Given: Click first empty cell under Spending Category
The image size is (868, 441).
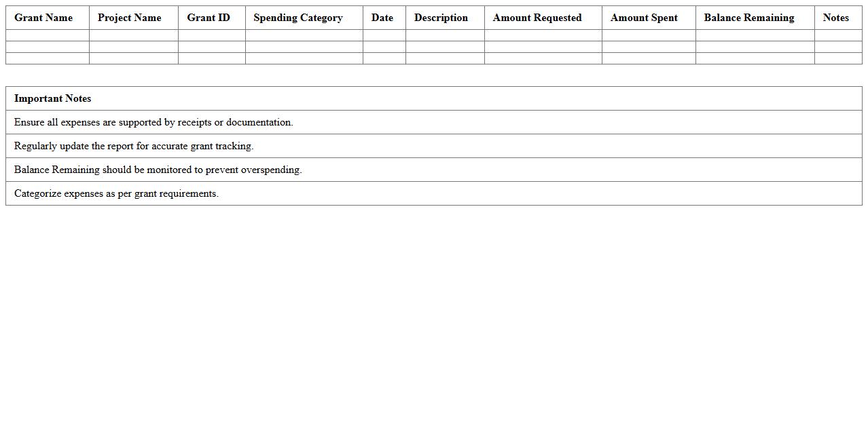Looking at the screenshot, I should [x=304, y=35].
